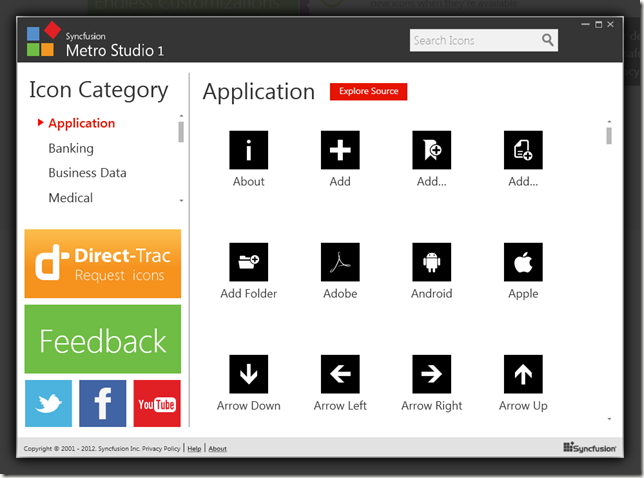Open the Application category
Screen dimensions: 644x478
click(81, 123)
